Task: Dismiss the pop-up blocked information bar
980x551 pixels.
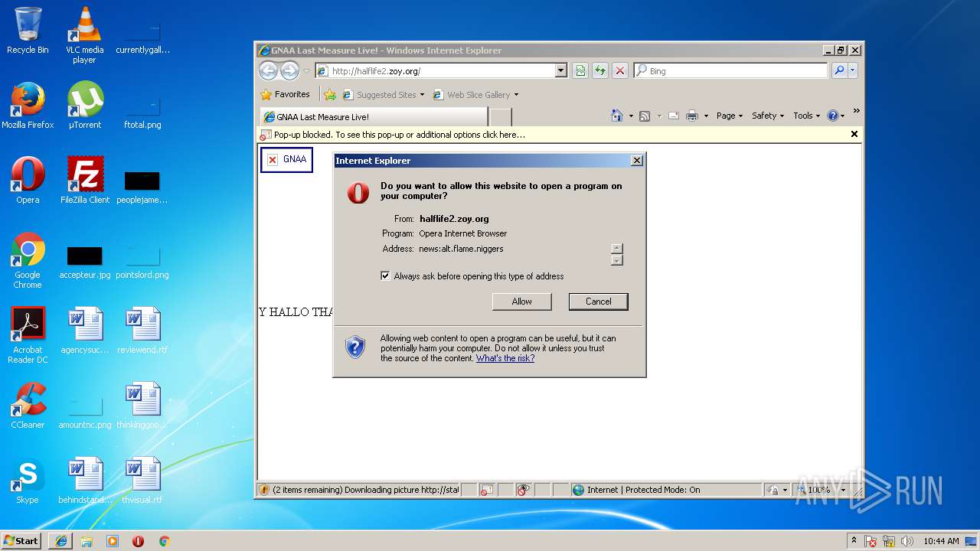Action: tap(854, 135)
